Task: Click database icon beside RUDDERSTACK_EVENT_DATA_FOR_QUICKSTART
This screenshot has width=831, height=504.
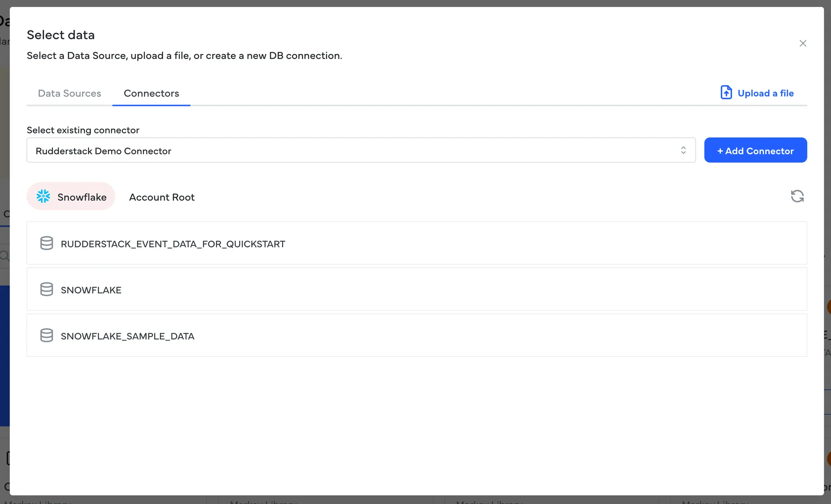Action: coord(47,243)
